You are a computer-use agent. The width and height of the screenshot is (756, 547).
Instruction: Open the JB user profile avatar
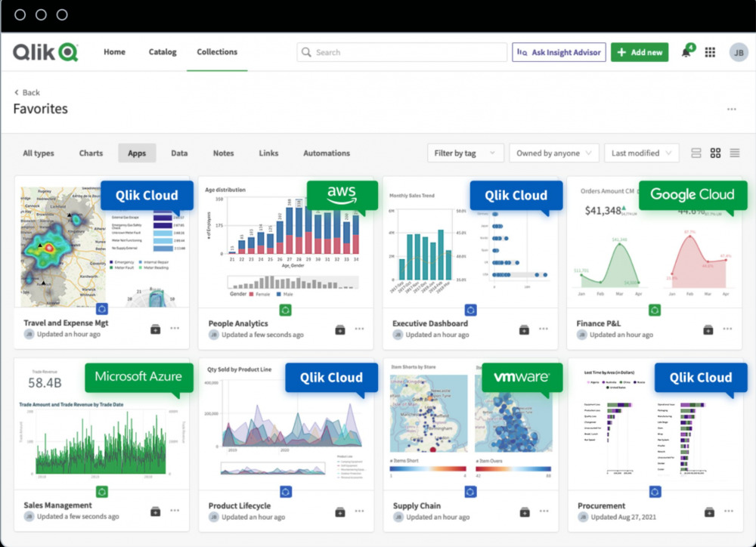pos(738,53)
